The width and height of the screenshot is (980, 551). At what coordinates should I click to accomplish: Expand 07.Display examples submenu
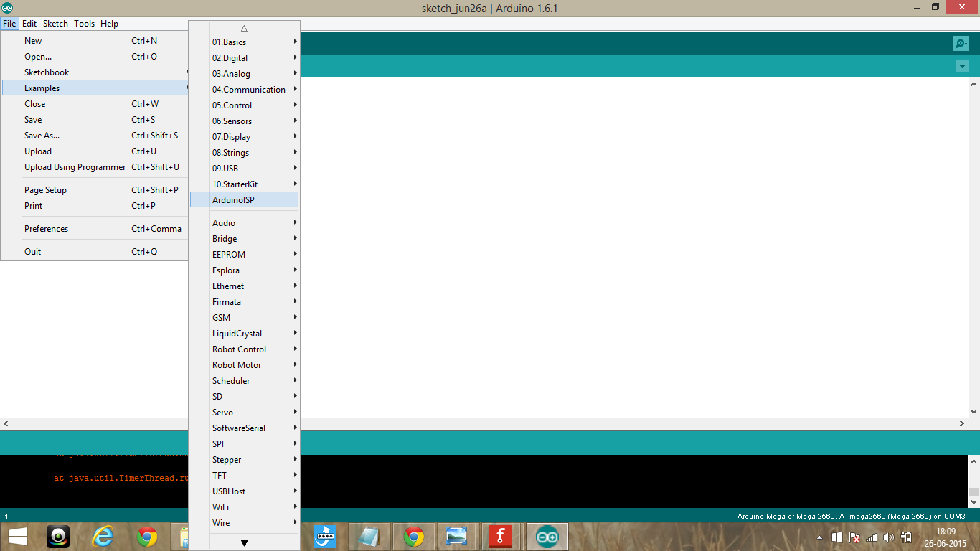click(x=244, y=137)
